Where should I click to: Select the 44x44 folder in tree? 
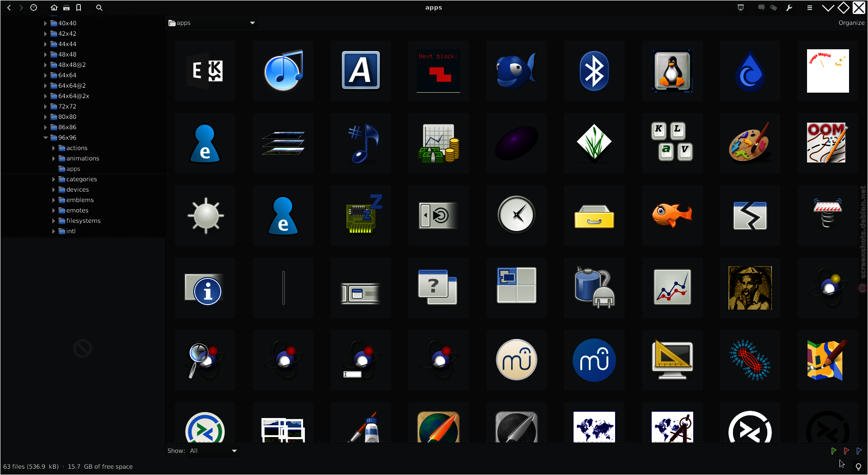pyautogui.click(x=63, y=44)
